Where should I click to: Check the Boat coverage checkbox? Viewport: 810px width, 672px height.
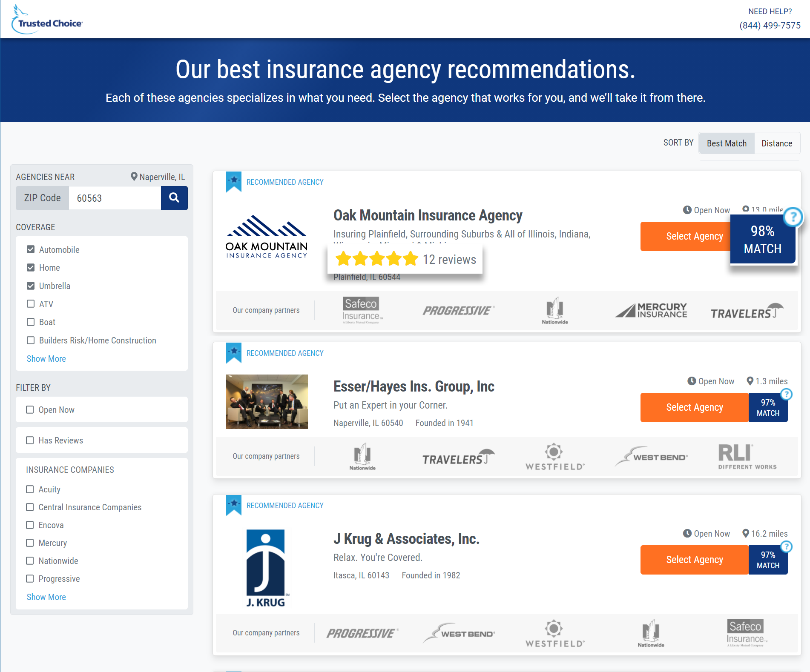pos(31,322)
